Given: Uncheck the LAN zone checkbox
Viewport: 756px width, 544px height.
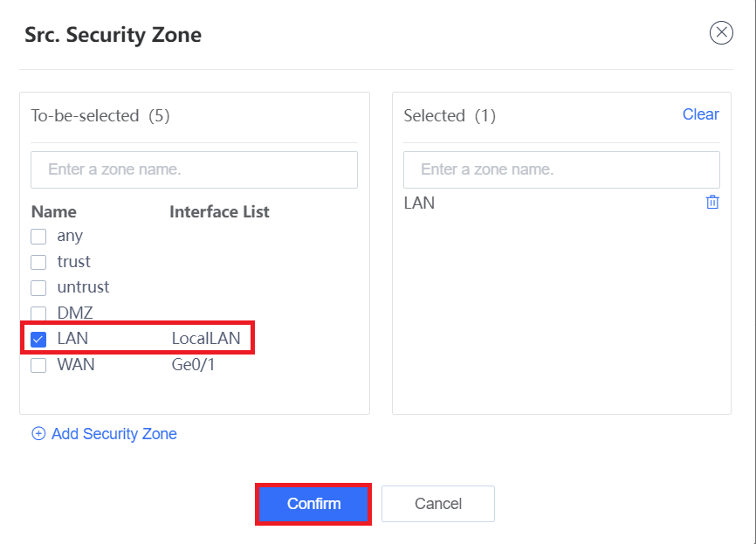Looking at the screenshot, I should [x=38, y=340].
